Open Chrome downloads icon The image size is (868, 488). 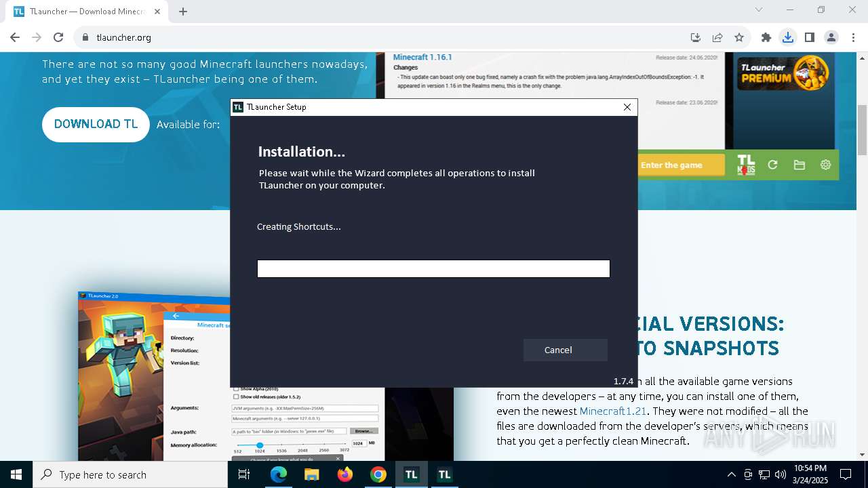click(788, 37)
